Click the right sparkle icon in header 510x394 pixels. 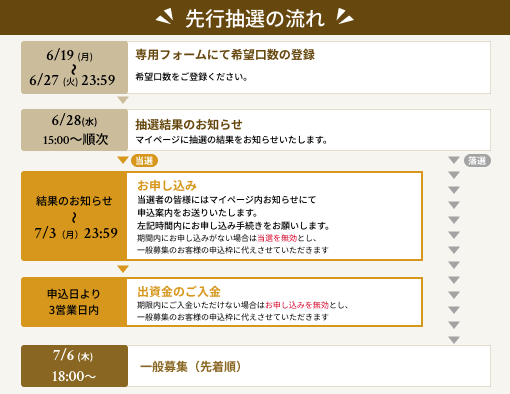(344, 16)
